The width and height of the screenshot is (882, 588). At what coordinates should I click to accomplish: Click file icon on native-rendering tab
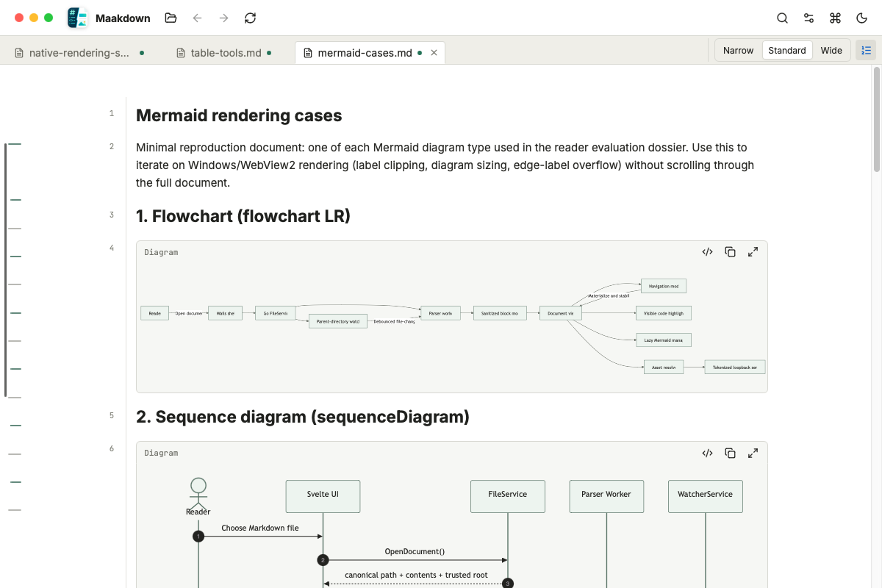tap(19, 53)
